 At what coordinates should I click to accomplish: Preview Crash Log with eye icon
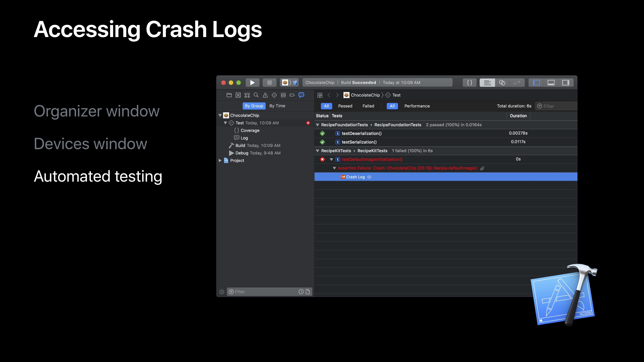(369, 177)
